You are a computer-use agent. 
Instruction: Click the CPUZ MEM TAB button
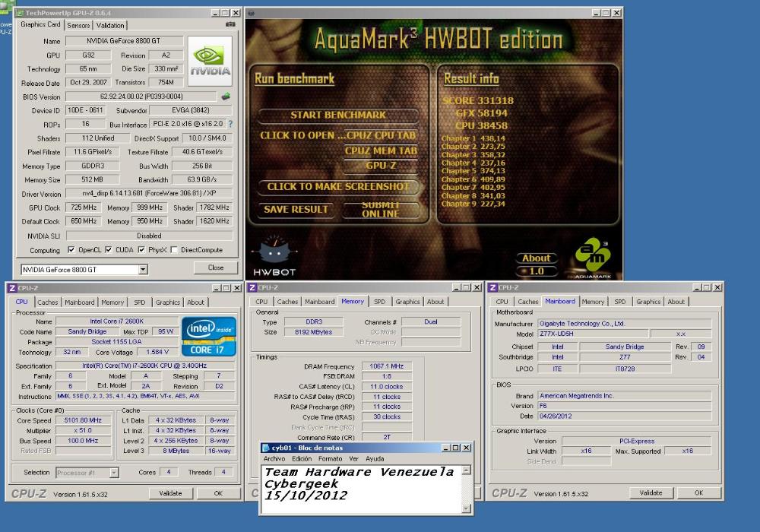(x=381, y=151)
